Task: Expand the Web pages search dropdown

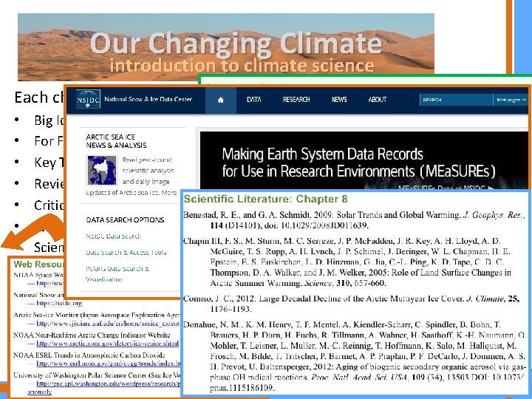Action: (x=511, y=100)
